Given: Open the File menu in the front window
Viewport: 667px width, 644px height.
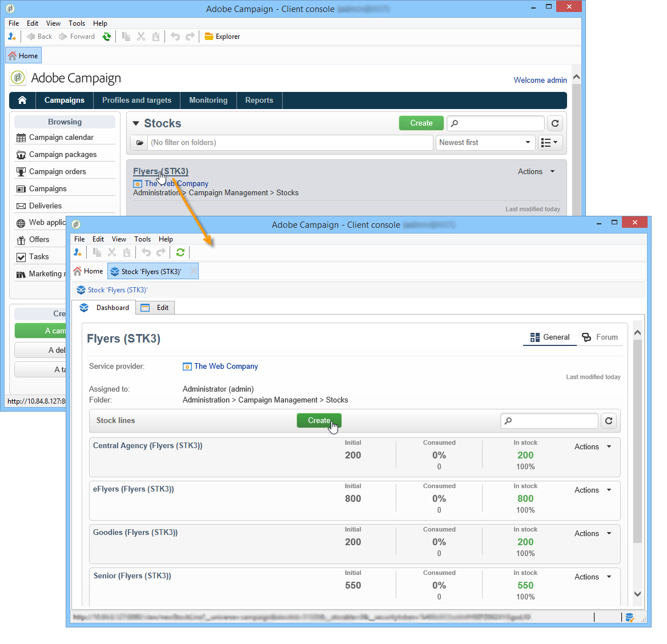Looking at the screenshot, I should pos(79,239).
